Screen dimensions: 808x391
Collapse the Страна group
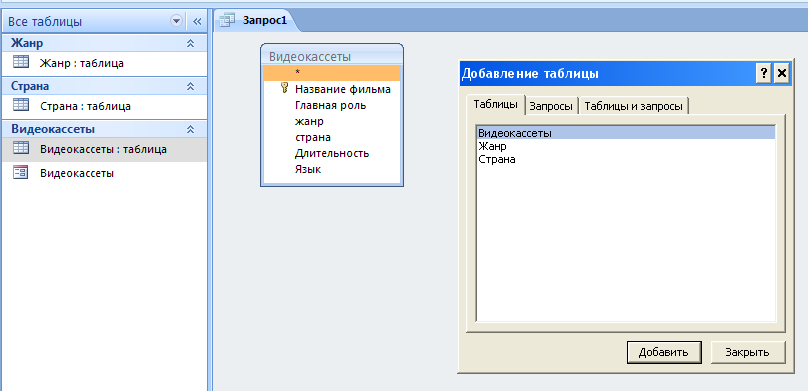coord(190,86)
